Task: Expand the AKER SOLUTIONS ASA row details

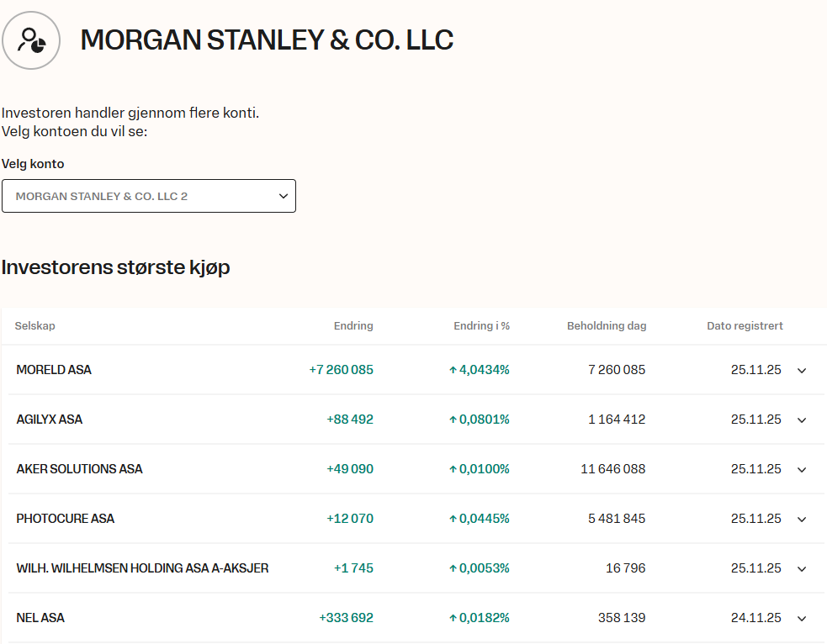Action: pos(801,470)
